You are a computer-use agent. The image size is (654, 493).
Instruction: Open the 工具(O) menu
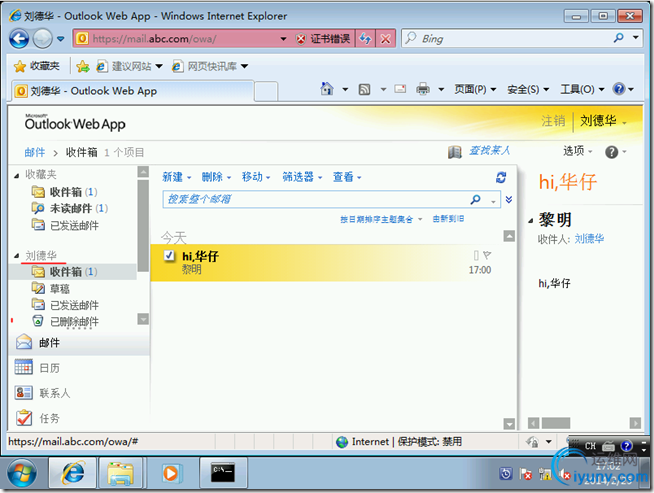(x=582, y=89)
